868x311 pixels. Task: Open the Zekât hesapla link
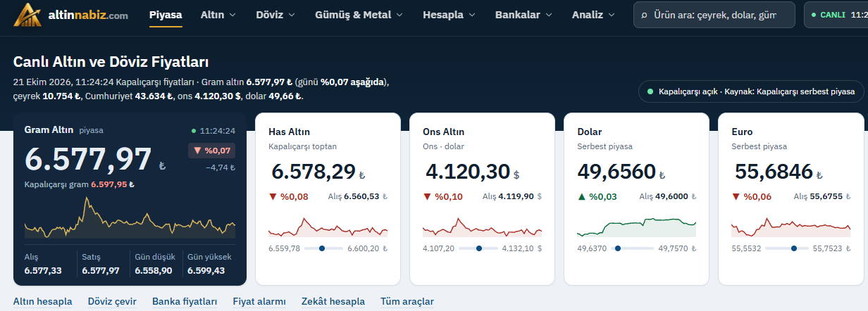tap(333, 301)
